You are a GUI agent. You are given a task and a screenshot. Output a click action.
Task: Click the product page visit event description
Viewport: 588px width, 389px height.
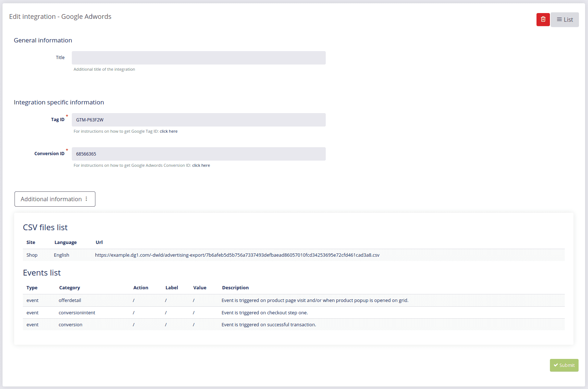[x=315, y=300]
